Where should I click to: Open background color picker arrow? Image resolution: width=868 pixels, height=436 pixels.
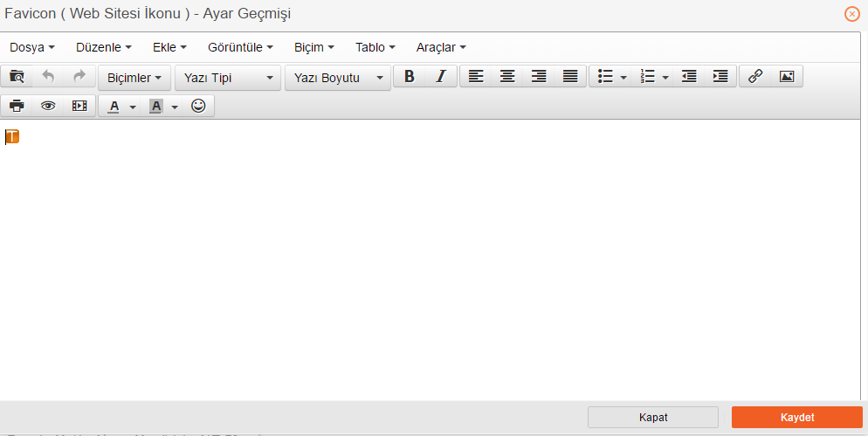pos(175,107)
